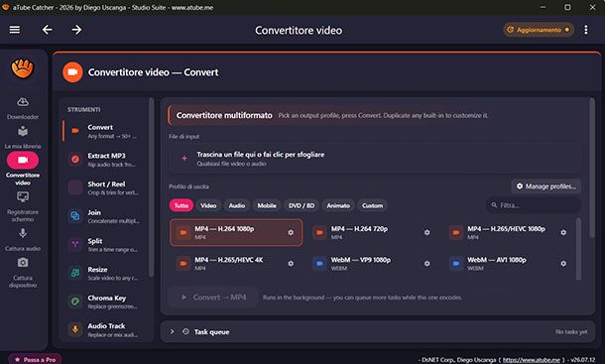Click the "Profilo di uscita" label
This screenshot has height=364, width=605.
click(188, 186)
